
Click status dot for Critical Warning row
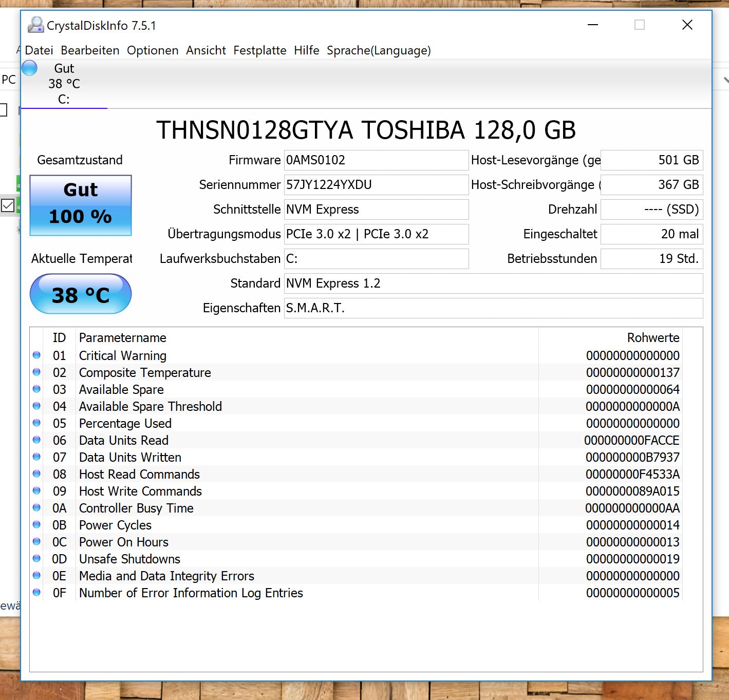pyautogui.click(x=36, y=355)
